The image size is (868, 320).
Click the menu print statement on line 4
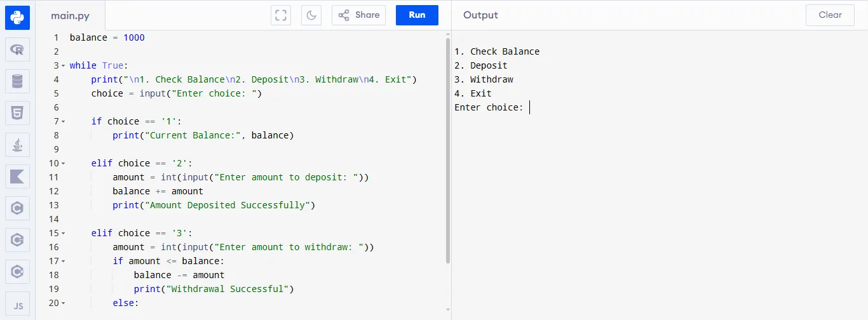pos(254,79)
